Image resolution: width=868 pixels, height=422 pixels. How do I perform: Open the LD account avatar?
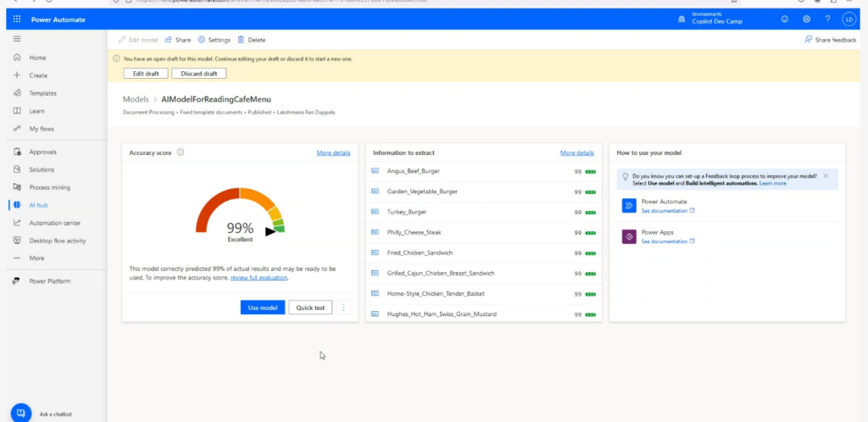[849, 19]
